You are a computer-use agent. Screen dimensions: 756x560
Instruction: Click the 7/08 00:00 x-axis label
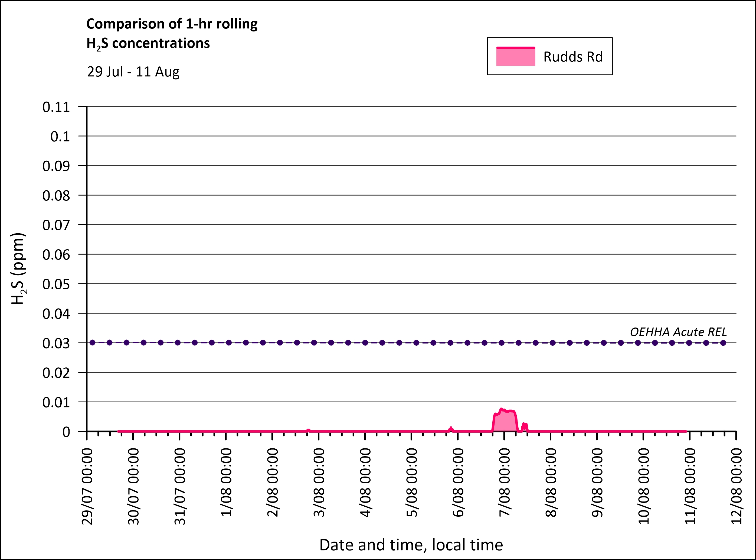coord(504,482)
